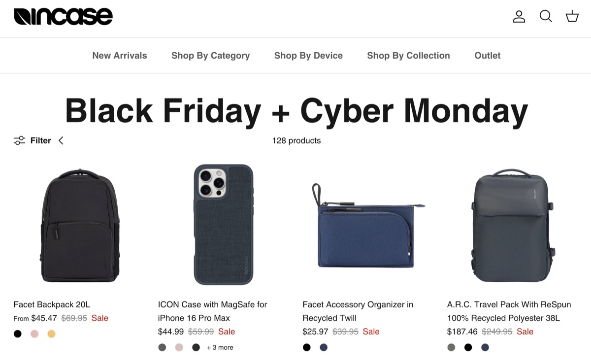Image resolution: width=591 pixels, height=364 pixels.
Task: Select pink swatch for ICON Case
Action: point(179,347)
